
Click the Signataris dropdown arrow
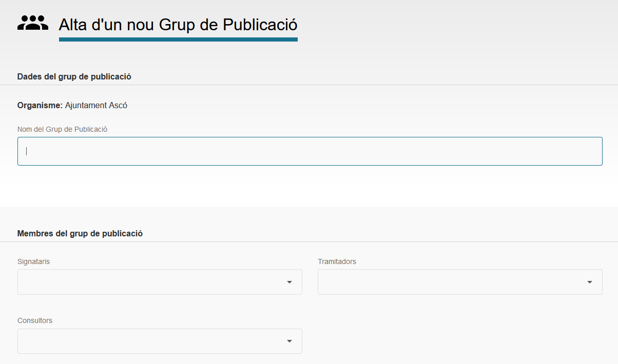[289, 282]
